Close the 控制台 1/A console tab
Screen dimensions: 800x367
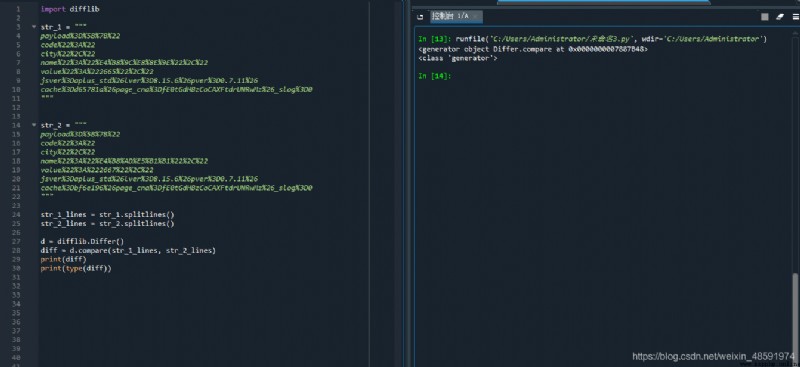[x=477, y=16]
